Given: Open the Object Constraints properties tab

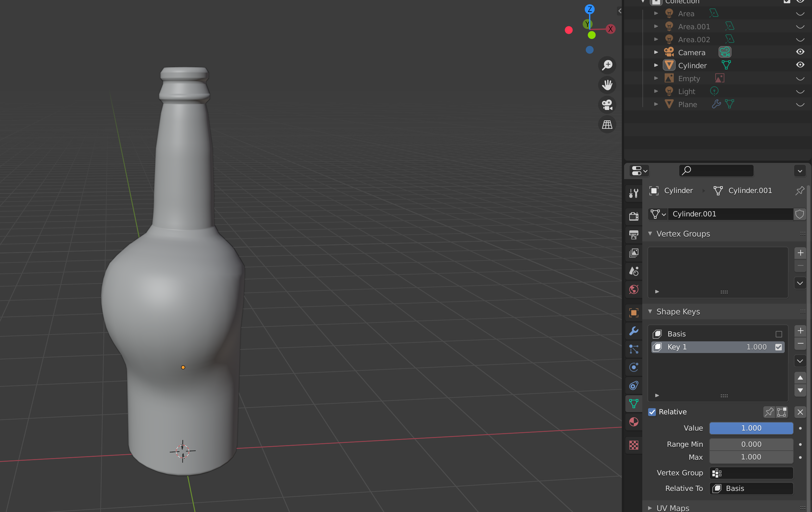Looking at the screenshot, I should 634,385.
